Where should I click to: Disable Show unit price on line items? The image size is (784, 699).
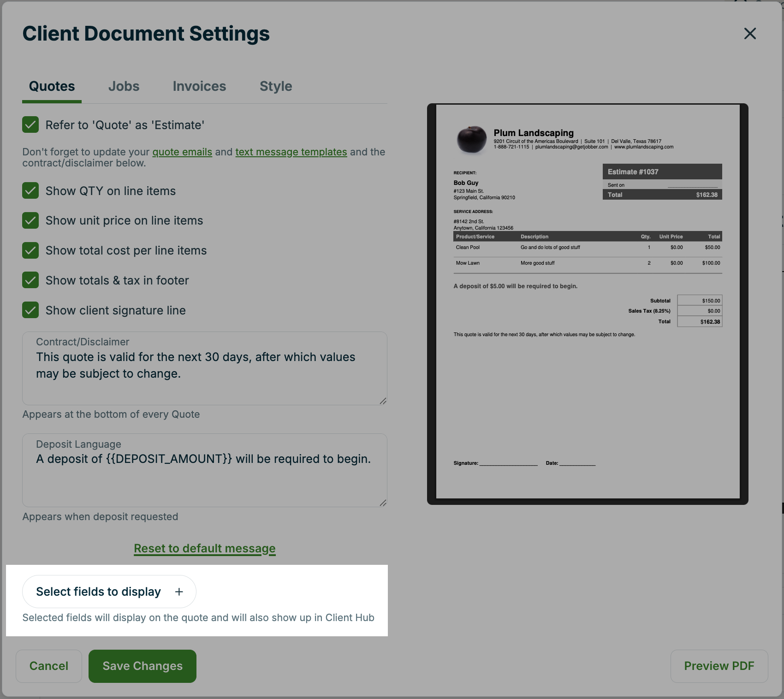[x=30, y=220]
